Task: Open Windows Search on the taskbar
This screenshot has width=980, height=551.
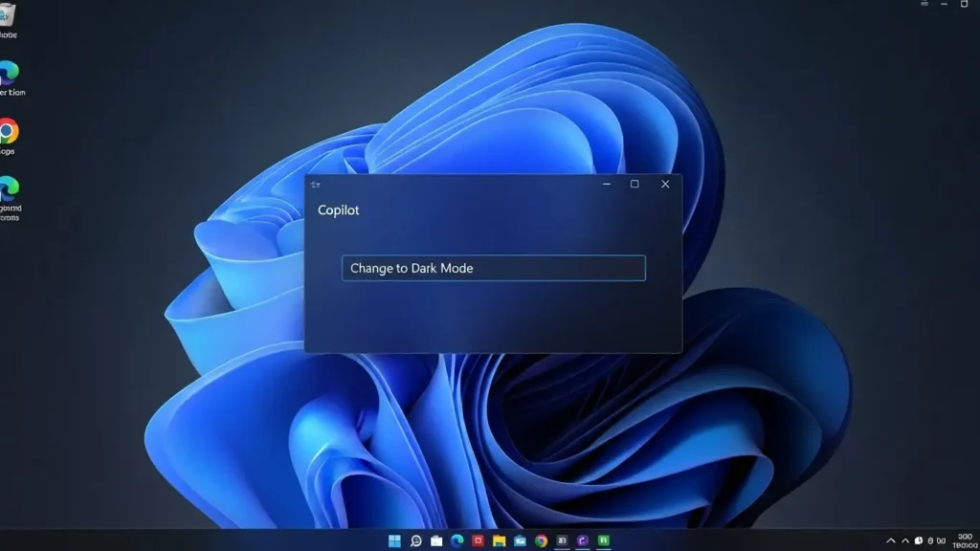Action: click(x=415, y=540)
